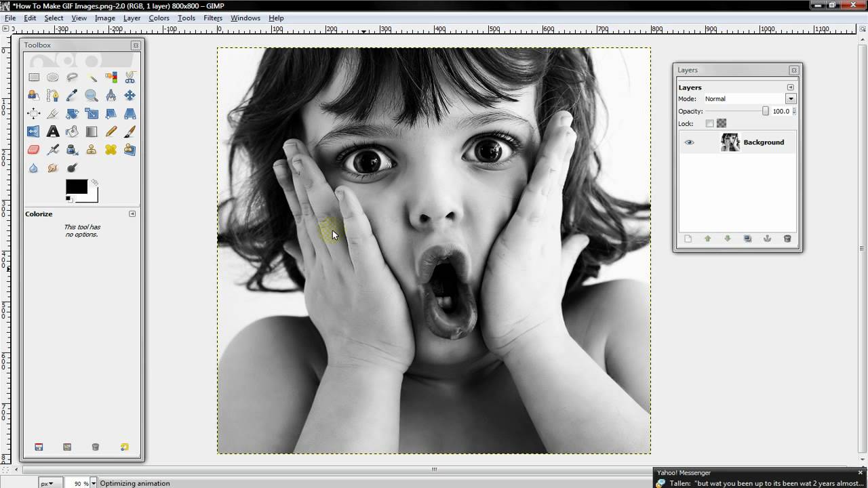Select the Clone stamp tool
The height and width of the screenshot is (488, 868).
click(x=91, y=150)
